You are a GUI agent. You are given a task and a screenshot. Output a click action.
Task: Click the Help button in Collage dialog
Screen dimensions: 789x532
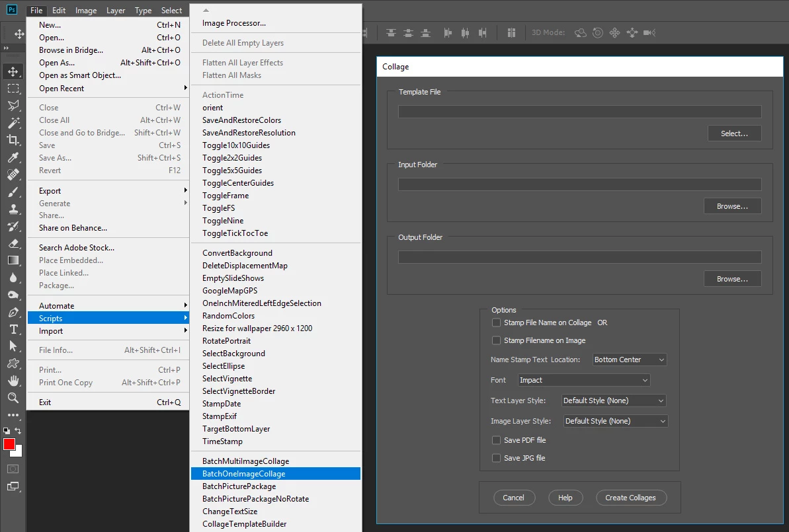pyautogui.click(x=565, y=498)
